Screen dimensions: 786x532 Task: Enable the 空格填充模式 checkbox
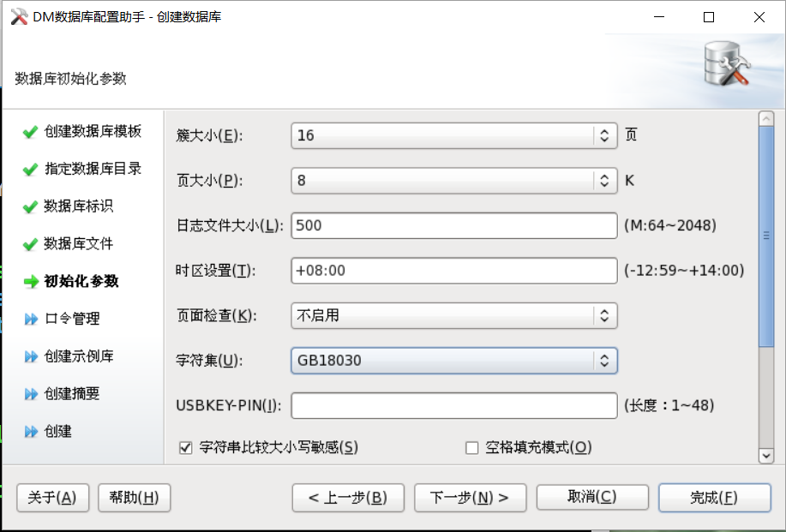click(x=471, y=446)
